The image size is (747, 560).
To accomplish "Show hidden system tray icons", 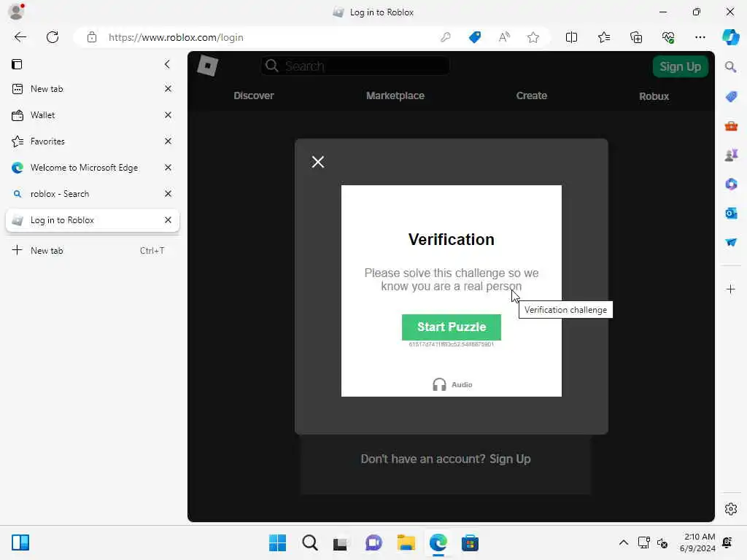I will [623, 542].
